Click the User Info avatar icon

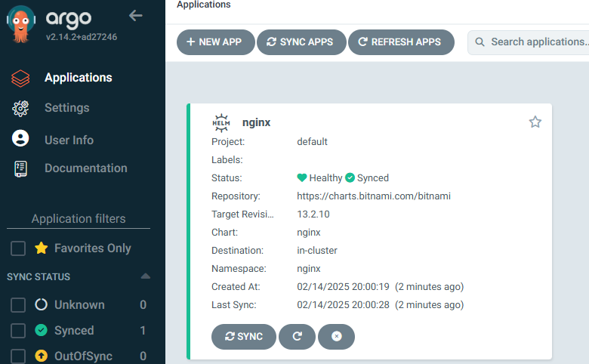pyautogui.click(x=20, y=138)
